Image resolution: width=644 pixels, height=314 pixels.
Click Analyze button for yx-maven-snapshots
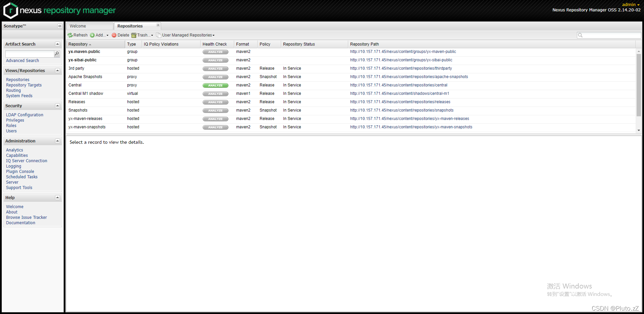pos(215,127)
